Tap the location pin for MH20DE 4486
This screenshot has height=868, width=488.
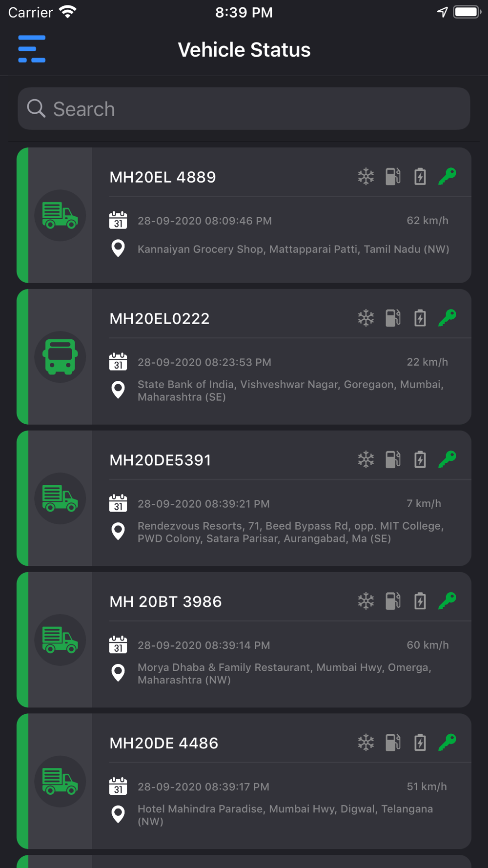coord(118,814)
